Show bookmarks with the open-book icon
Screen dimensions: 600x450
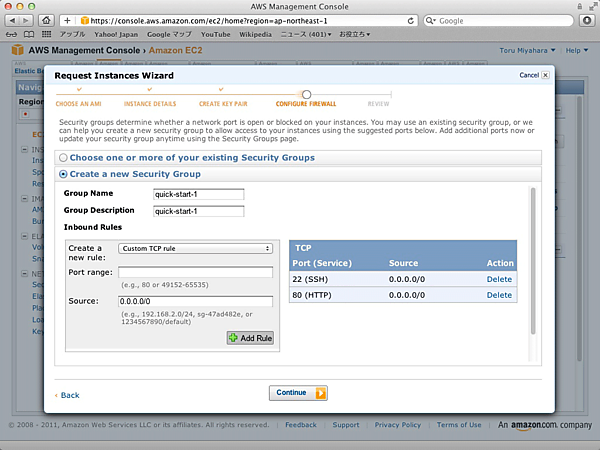point(29,34)
